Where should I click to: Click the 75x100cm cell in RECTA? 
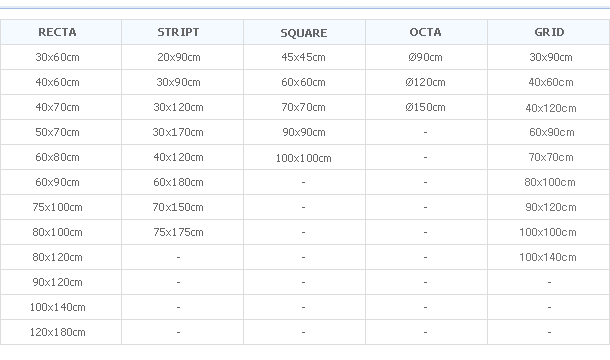pyautogui.click(x=61, y=207)
